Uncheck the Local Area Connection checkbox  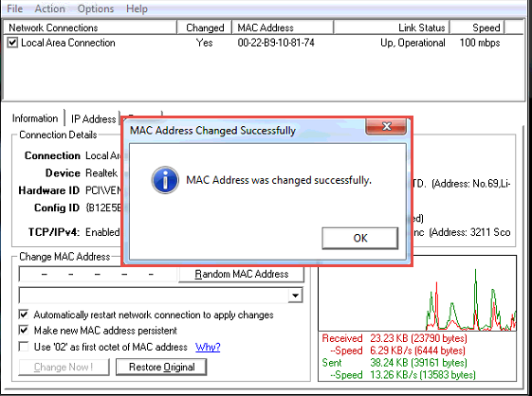(x=12, y=43)
